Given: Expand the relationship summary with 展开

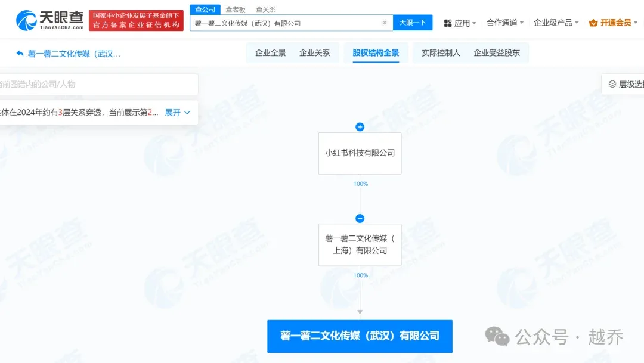Looking at the screenshot, I should pyautogui.click(x=178, y=113).
